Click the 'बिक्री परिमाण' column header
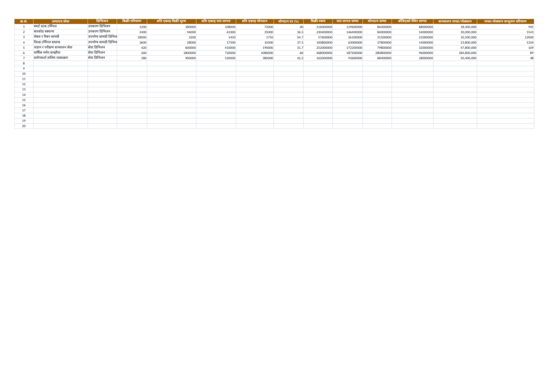Screen dimensions: 554x392 132,21
